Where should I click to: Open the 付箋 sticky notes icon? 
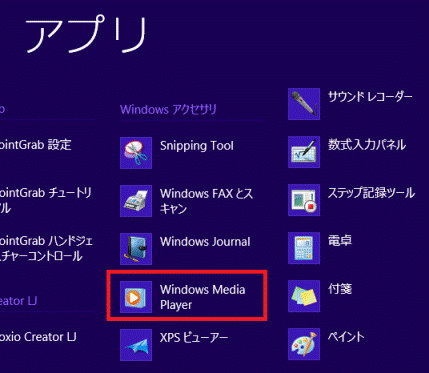coord(304,296)
